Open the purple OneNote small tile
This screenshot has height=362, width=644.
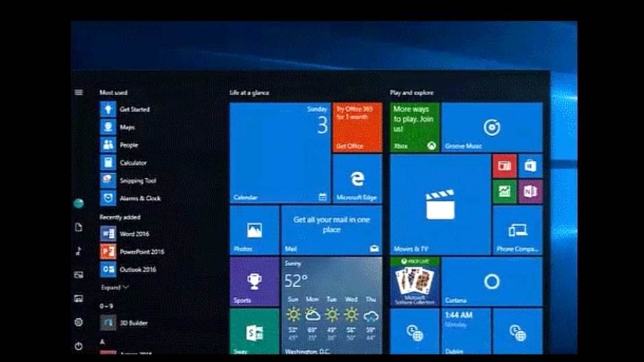[x=530, y=192]
